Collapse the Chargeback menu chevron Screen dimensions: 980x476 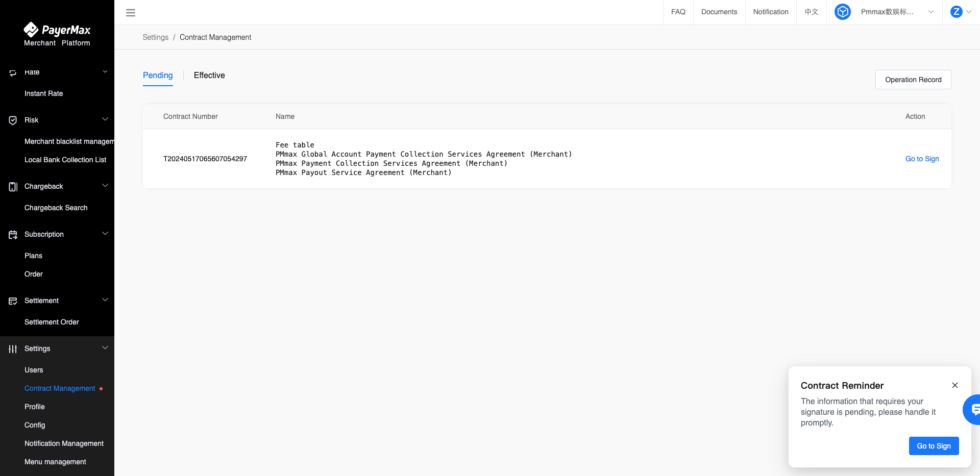coord(105,186)
